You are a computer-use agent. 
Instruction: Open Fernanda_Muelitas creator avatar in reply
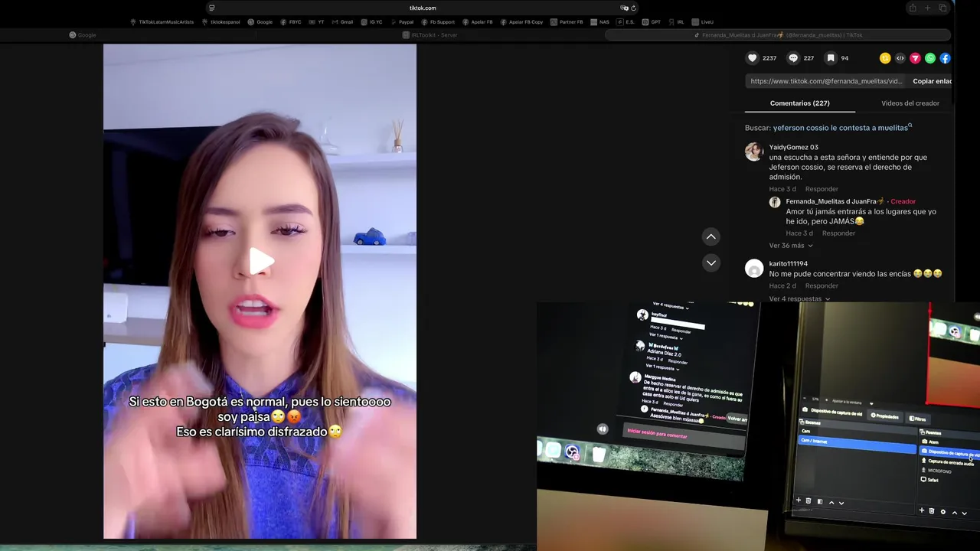(775, 202)
